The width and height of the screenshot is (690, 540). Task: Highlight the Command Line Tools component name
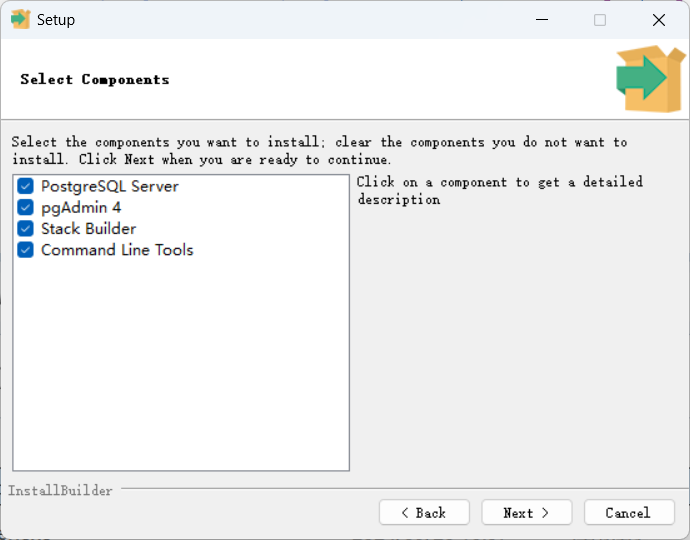click(x=117, y=250)
